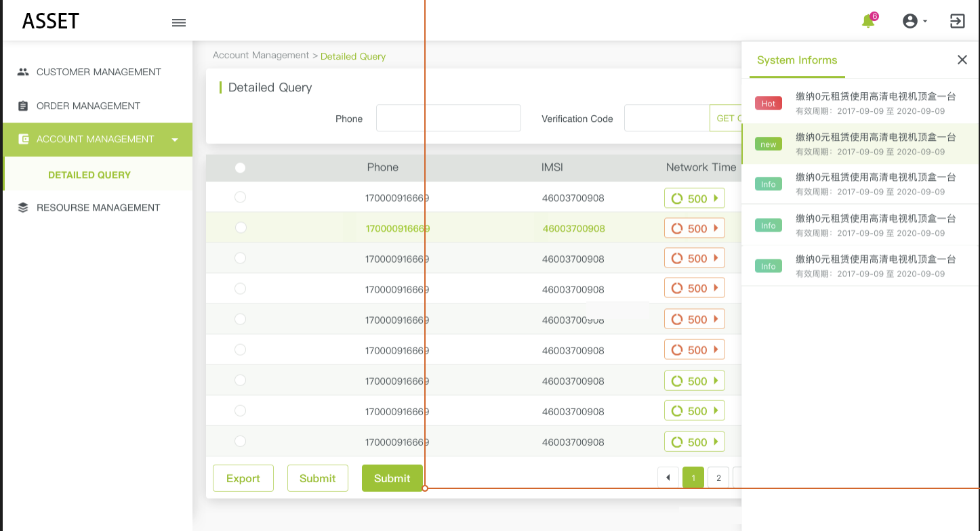
Task: Open the account dropdown caret in header
Action: [x=925, y=22]
